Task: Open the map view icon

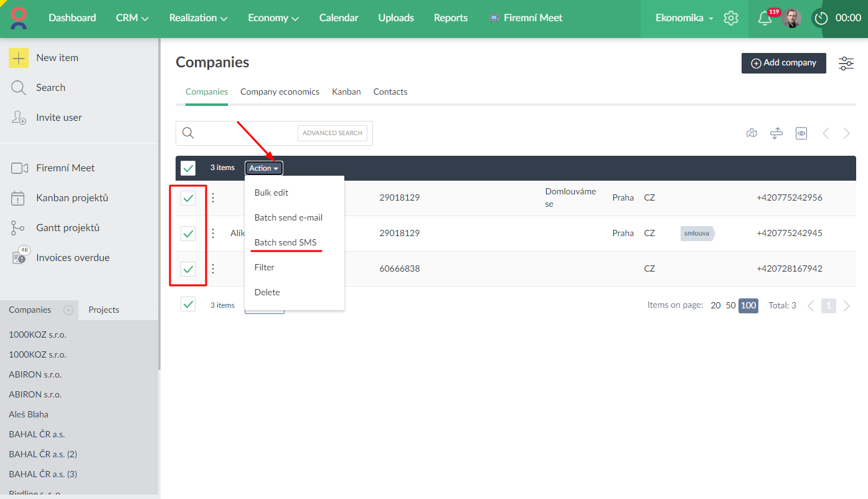Action: 752,133
